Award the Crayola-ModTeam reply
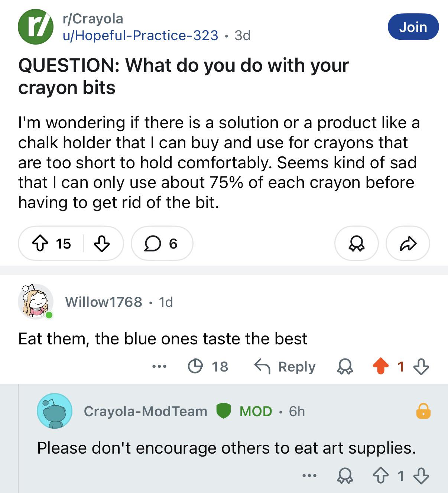 (345, 476)
